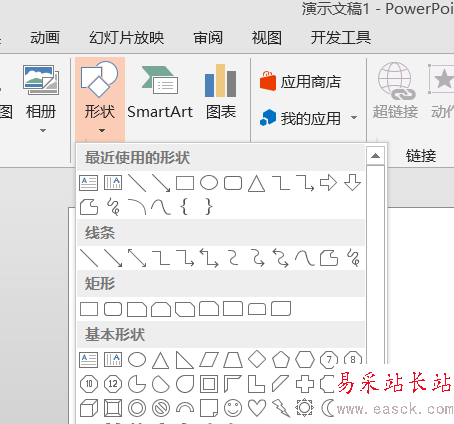Pick vertical text box in recent shapes

click(x=113, y=183)
